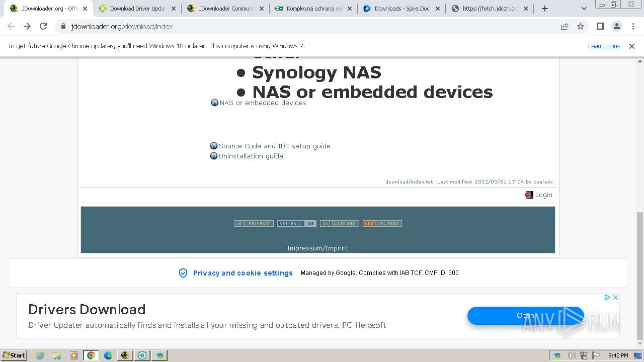644x362 pixels.
Task: Bookmark this page with the star icon
Action: 581,26
